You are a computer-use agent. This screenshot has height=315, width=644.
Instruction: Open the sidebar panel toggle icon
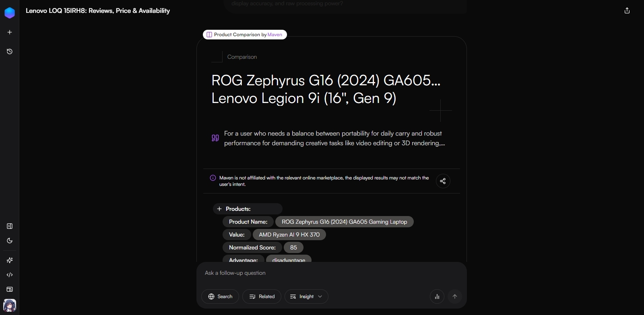[10, 226]
